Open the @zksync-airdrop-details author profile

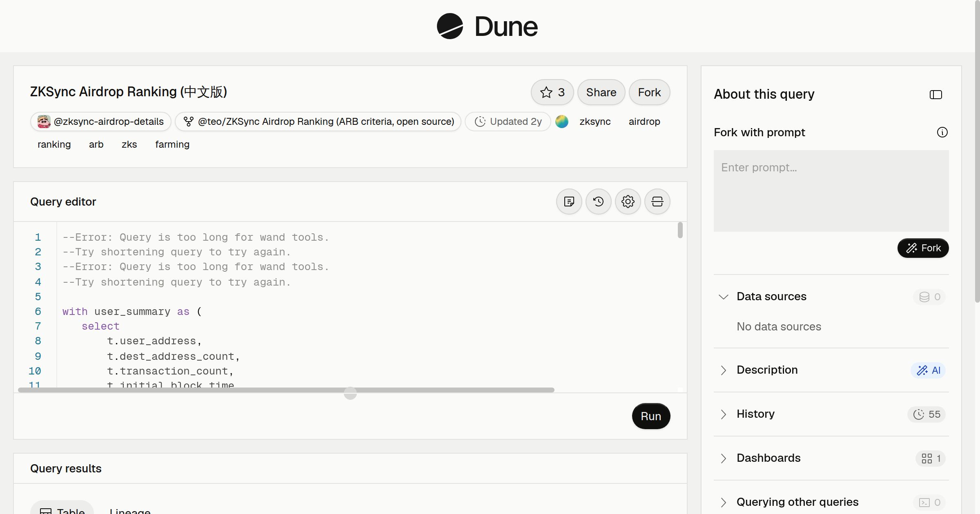point(100,122)
